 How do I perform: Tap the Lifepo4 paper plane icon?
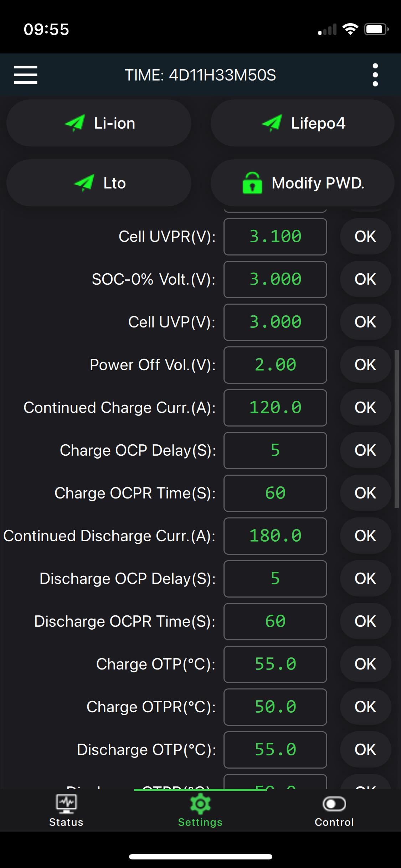coord(272,123)
